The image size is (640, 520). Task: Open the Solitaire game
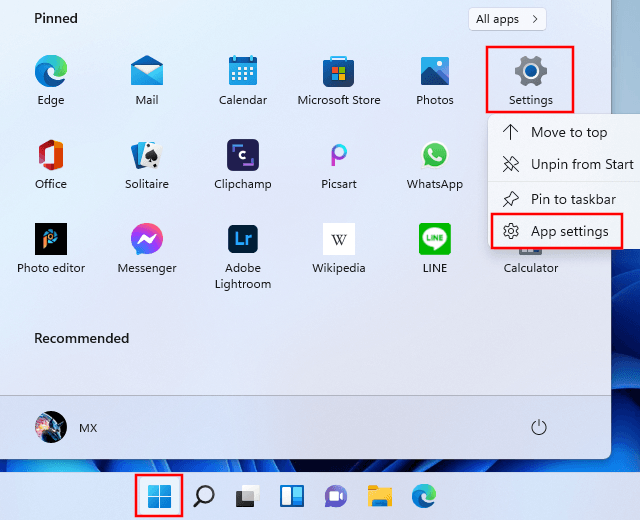(147, 164)
